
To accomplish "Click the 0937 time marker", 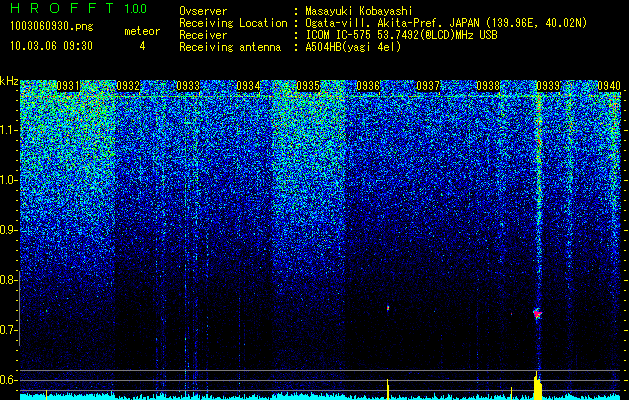I will (x=428, y=86).
